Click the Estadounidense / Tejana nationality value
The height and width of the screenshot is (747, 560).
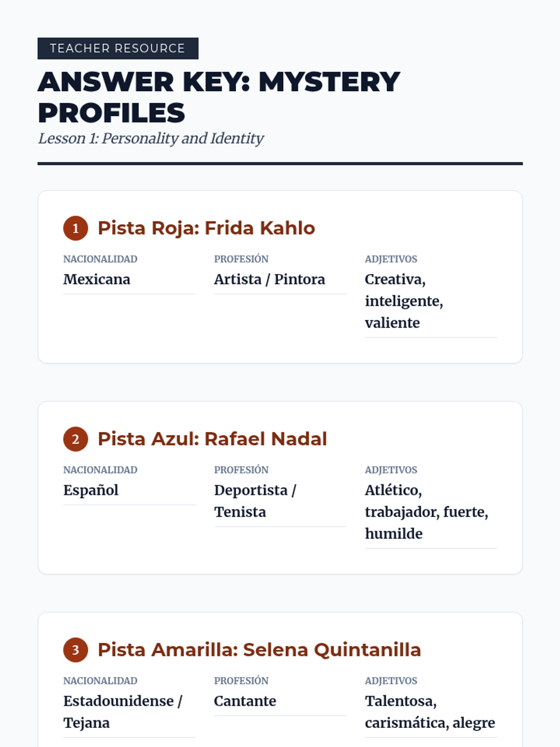122,712
